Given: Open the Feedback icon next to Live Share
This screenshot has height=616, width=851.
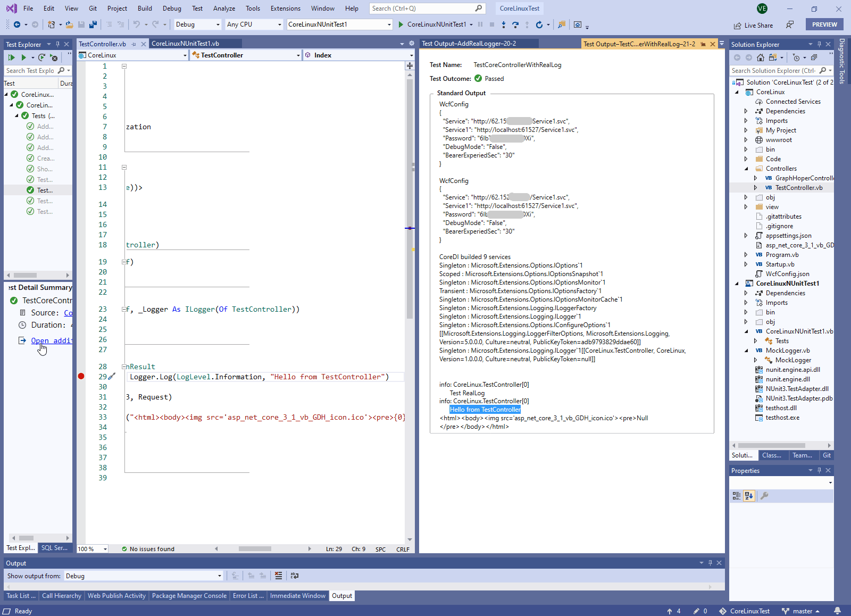Looking at the screenshot, I should tap(790, 24).
